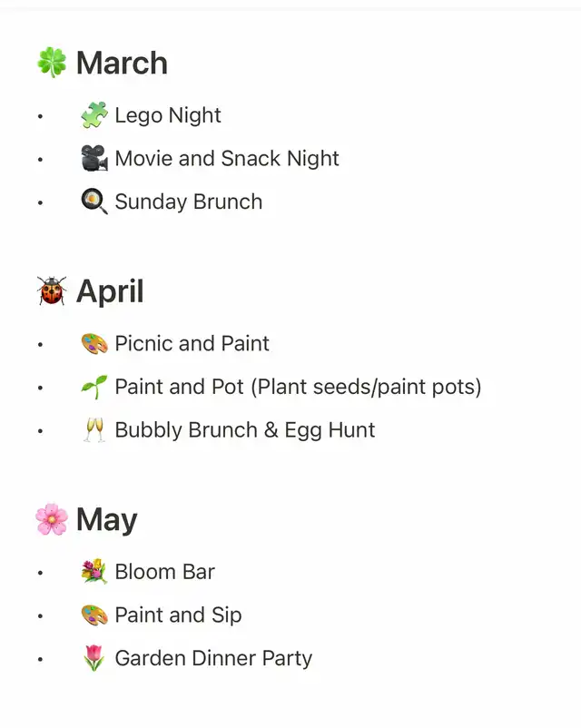Select the ladybug emoji beside April
The image size is (581, 728).
coord(52,290)
